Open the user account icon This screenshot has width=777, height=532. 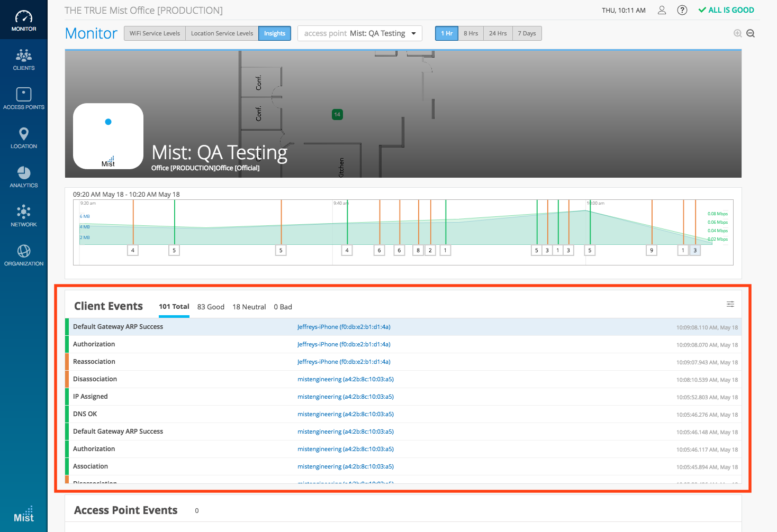[x=662, y=10]
